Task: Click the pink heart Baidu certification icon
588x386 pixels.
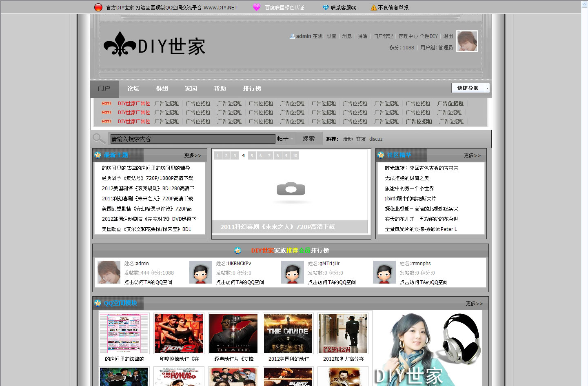Action: click(x=256, y=7)
